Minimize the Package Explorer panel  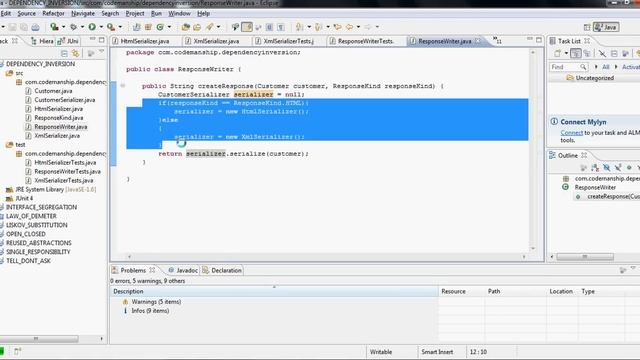tap(92, 40)
